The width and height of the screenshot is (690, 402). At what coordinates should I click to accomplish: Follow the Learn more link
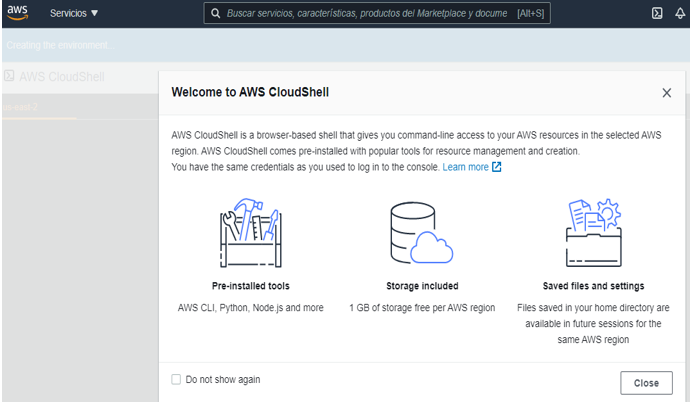(465, 167)
